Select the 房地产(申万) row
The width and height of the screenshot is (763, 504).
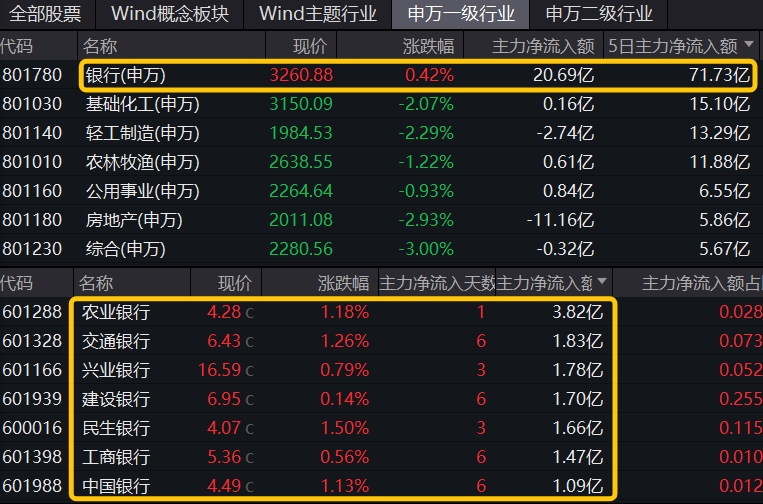coord(382,220)
